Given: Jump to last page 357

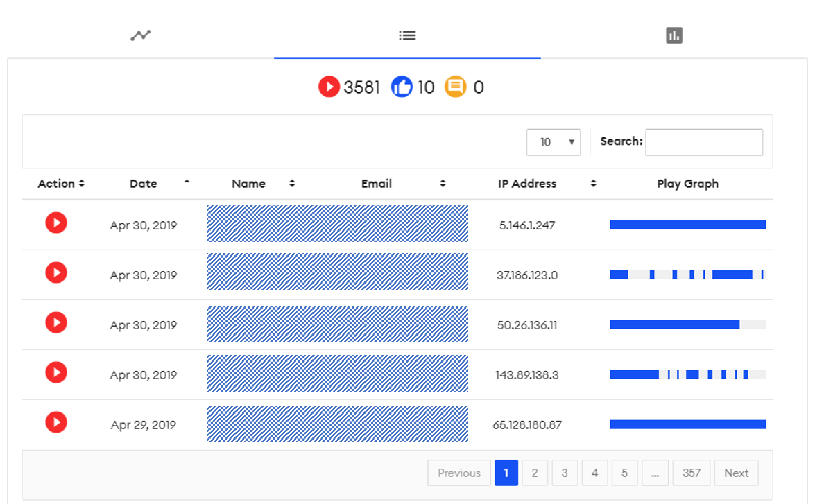Looking at the screenshot, I should tap(691, 473).
